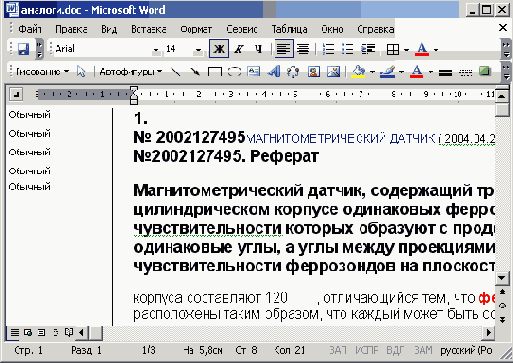513x363 pixels.
Task: Open the Правка menu
Action: pos(71,29)
